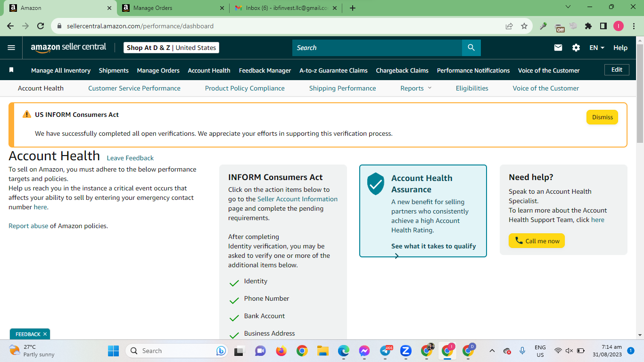This screenshot has width=644, height=362.
Task: Click the Shop At D & Z store selector
Action: tap(171, 48)
